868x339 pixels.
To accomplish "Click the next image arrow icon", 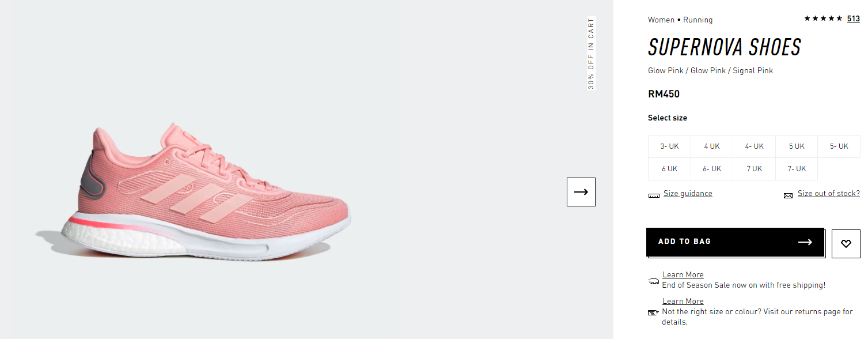I will 581,192.
